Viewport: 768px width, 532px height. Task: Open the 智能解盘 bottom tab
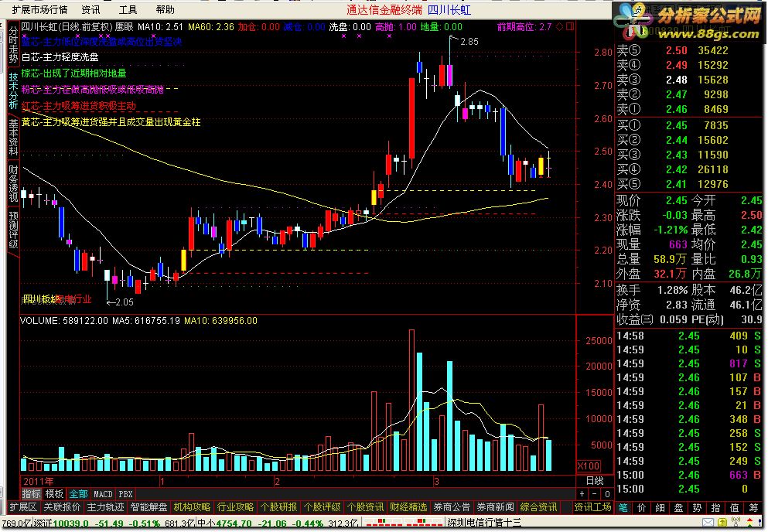click(x=148, y=507)
